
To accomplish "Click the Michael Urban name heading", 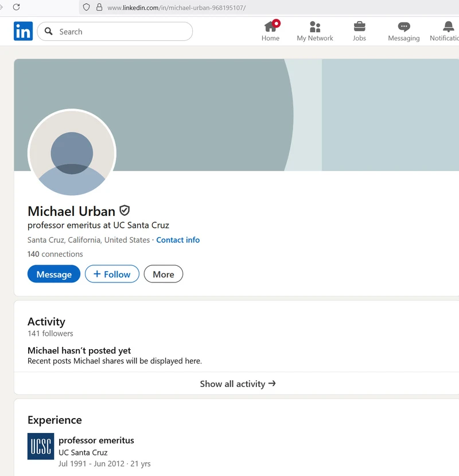I will (71, 211).
